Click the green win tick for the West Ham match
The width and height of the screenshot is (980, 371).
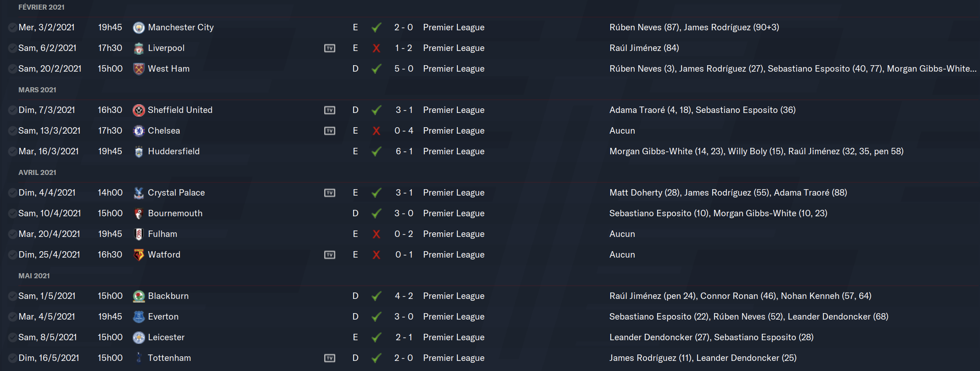[377, 69]
